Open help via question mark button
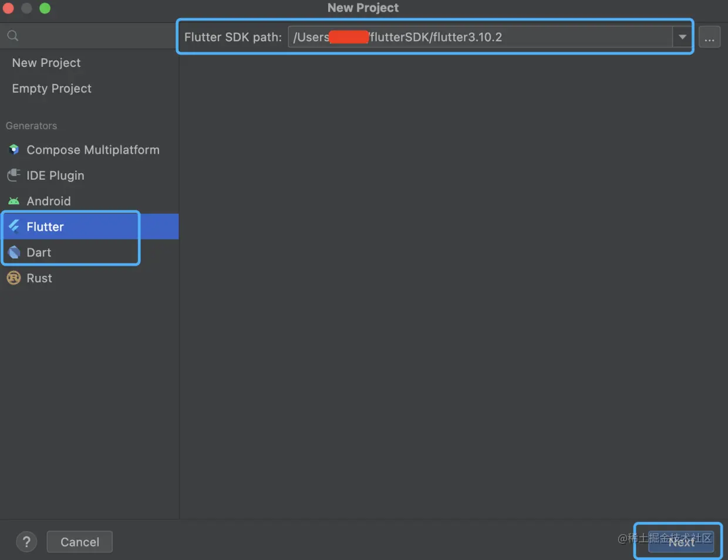Viewport: 728px width, 560px height. tap(26, 542)
